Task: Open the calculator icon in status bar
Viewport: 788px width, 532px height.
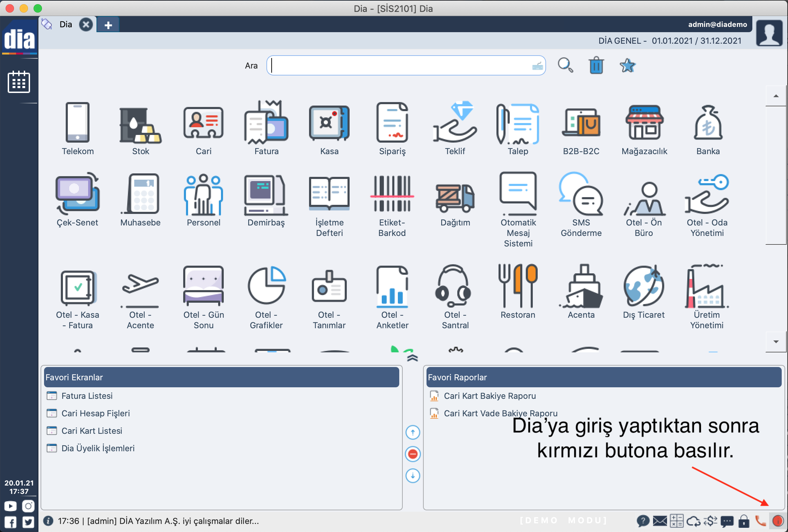Action: click(x=676, y=521)
